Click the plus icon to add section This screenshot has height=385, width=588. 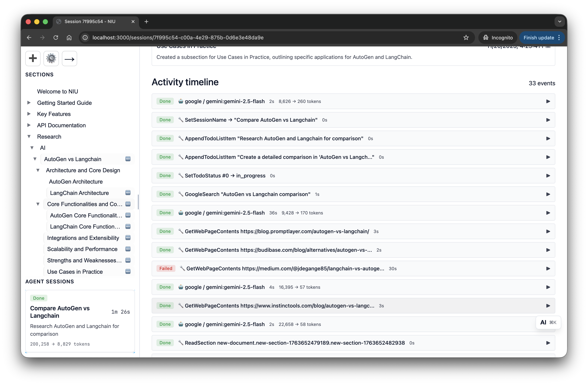[x=33, y=59]
